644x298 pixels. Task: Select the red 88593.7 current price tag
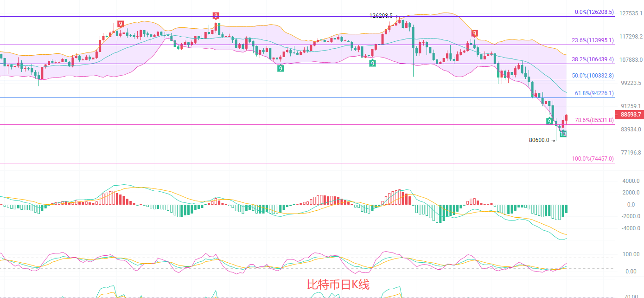click(x=629, y=114)
